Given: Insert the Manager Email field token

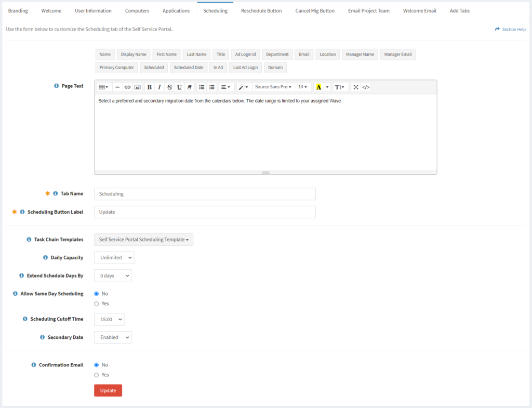Looking at the screenshot, I should pos(397,54).
